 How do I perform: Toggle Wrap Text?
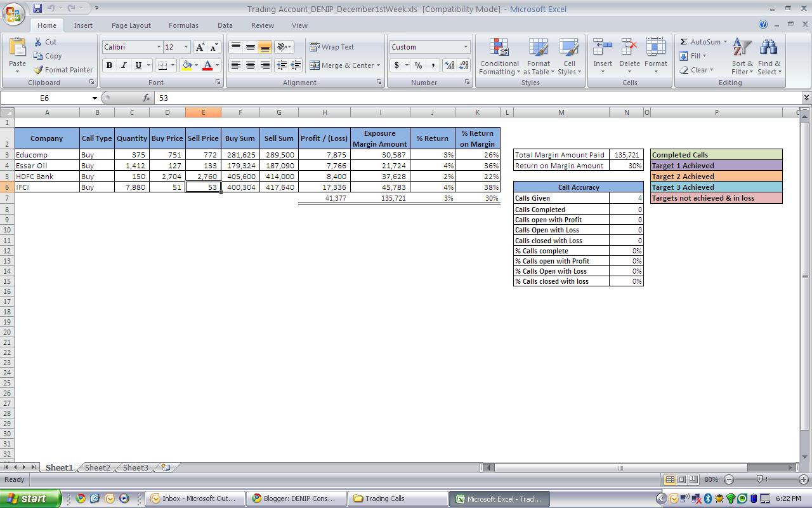pyautogui.click(x=332, y=47)
